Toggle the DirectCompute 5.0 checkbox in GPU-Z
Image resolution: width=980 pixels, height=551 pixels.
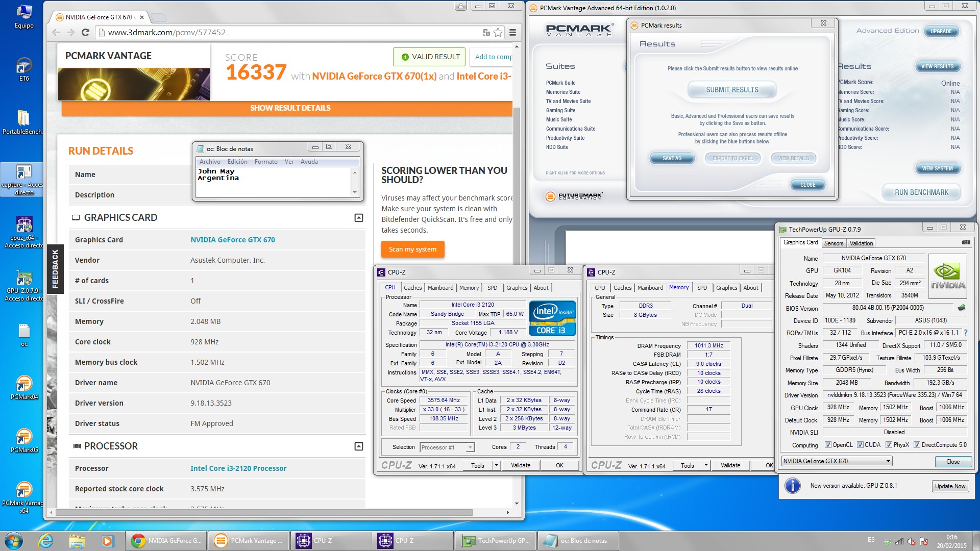coord(917,445)
